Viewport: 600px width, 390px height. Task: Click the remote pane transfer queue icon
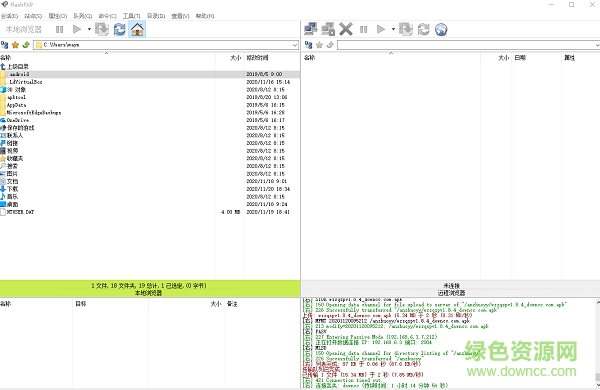(x=406, y=29)
